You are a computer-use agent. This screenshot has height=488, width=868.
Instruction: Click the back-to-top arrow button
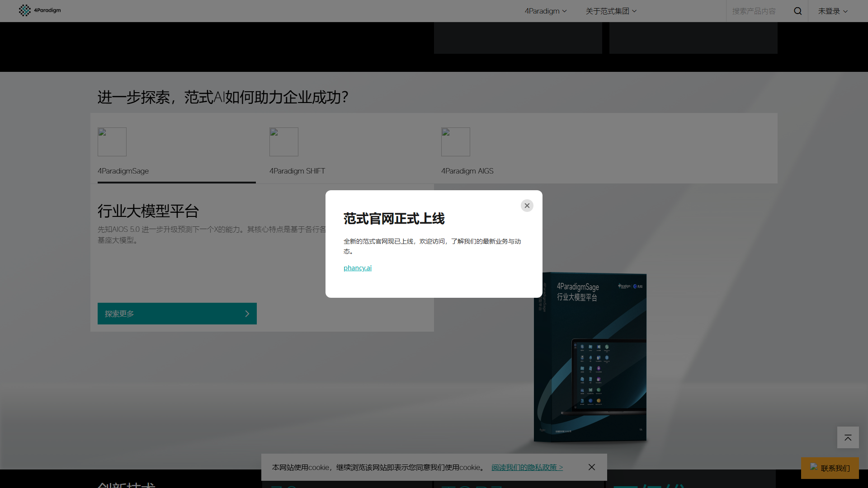[848, 437]
